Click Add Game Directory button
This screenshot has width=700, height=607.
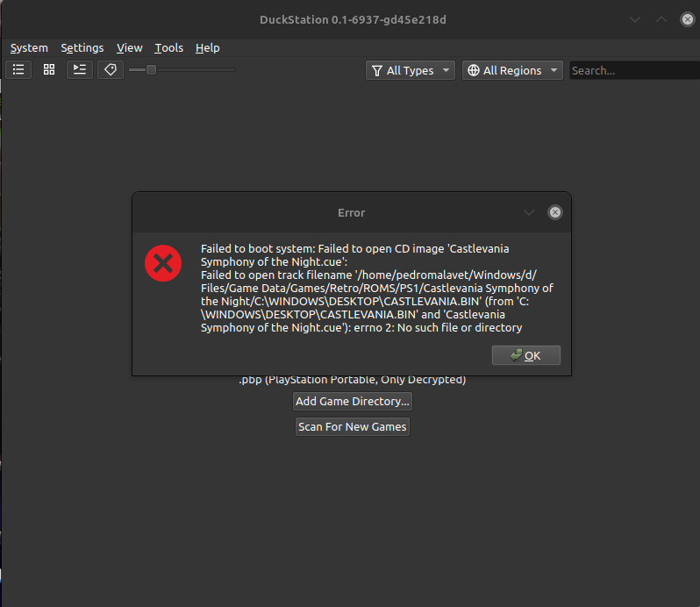coord(352,401)
